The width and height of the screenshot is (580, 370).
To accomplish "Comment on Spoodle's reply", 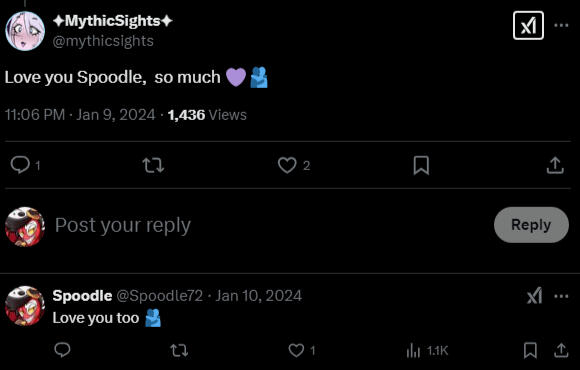I will tap(62, 350).
